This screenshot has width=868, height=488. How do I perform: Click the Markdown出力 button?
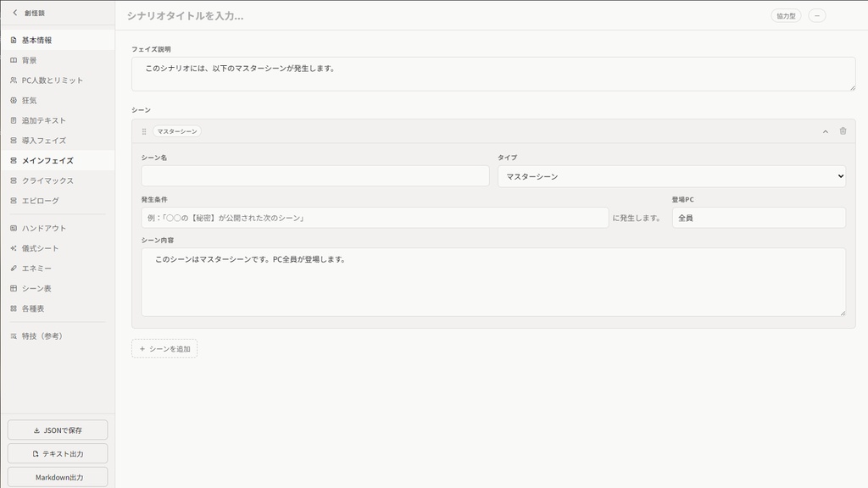pyautogui.click(x=58, y=477)
